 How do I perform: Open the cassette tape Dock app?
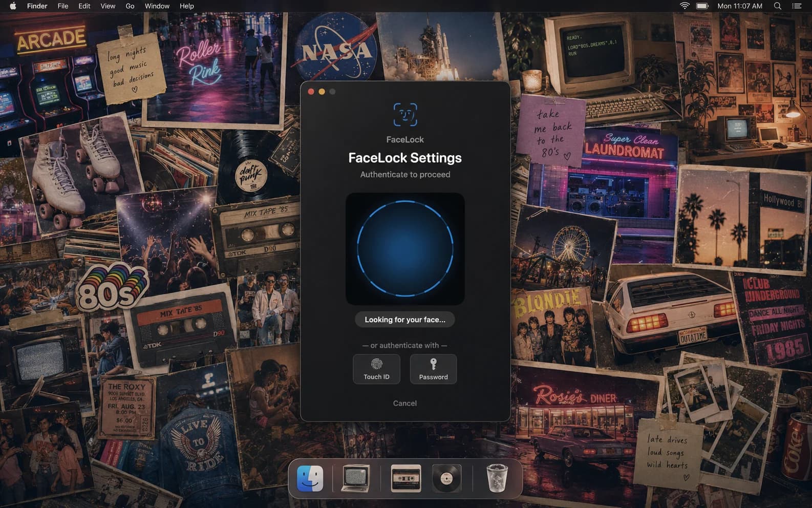click(x=406, y=478)
